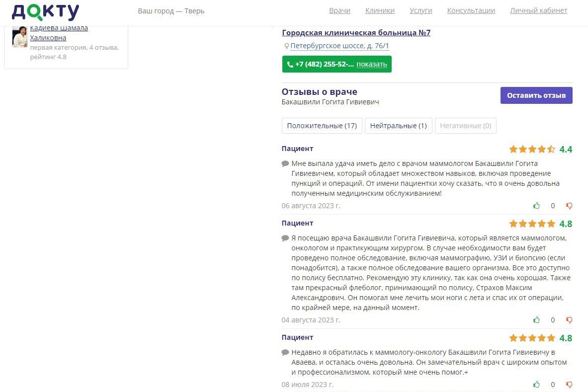Filter reviews by Положительные (17)
The width and height of the screenshot is (588, 392).
pos(322,126)
